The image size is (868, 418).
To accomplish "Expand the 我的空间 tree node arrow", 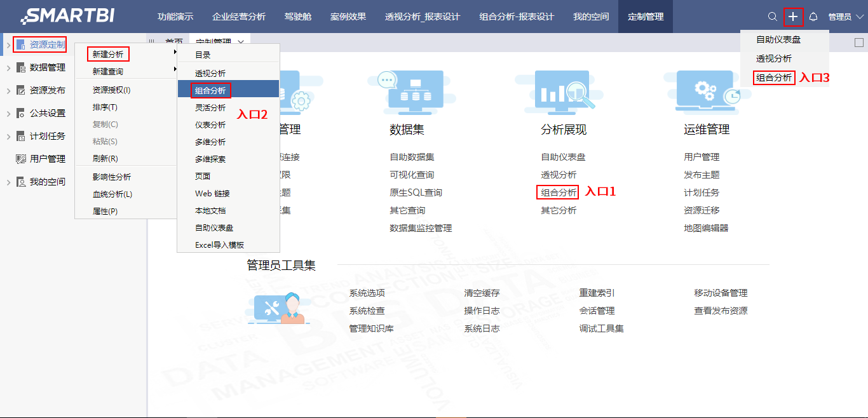I will pyautogui.click(x=8, y=182).
